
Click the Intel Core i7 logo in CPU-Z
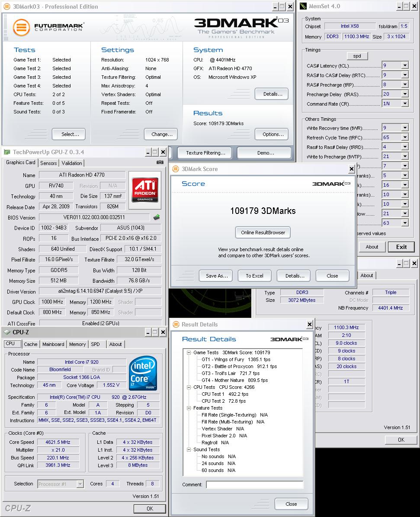[x=143, y=373]
